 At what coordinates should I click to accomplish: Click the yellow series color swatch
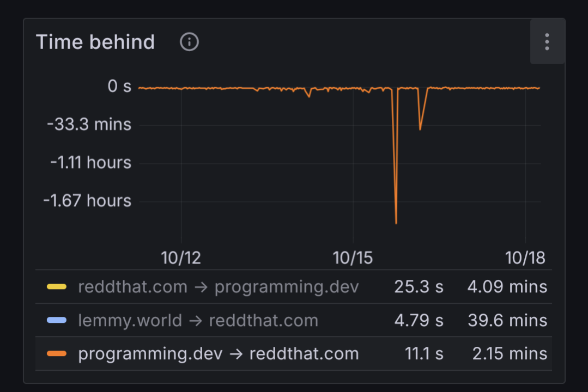click(x=57, y=287)
